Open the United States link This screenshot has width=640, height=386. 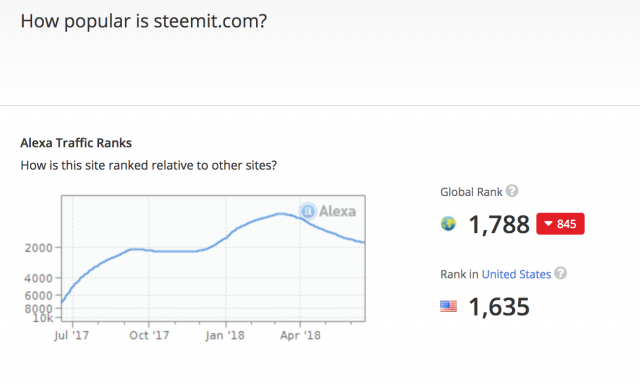[x=516, y=274]
